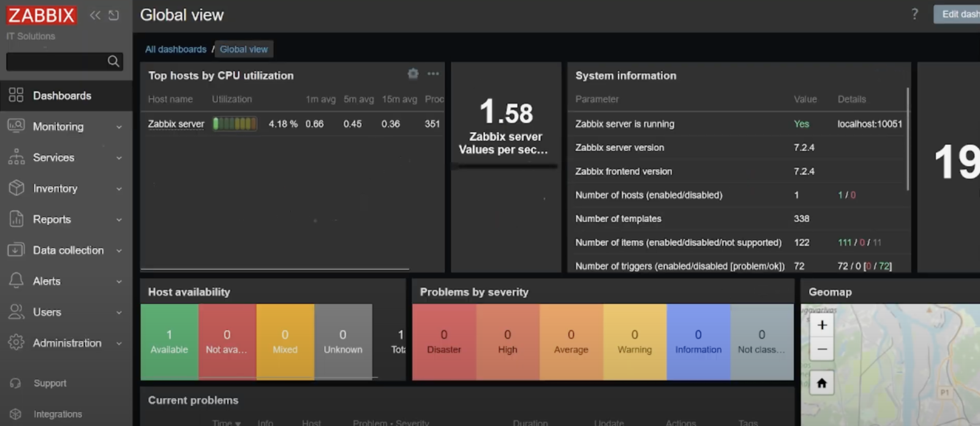This screenshot has width=980, height=426.
Task: Expand the Data collection menu chevron
Action: [119, 251]
